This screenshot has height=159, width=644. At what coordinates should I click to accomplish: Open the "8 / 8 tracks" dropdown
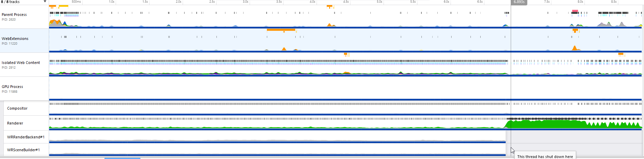tap(24, 2)
